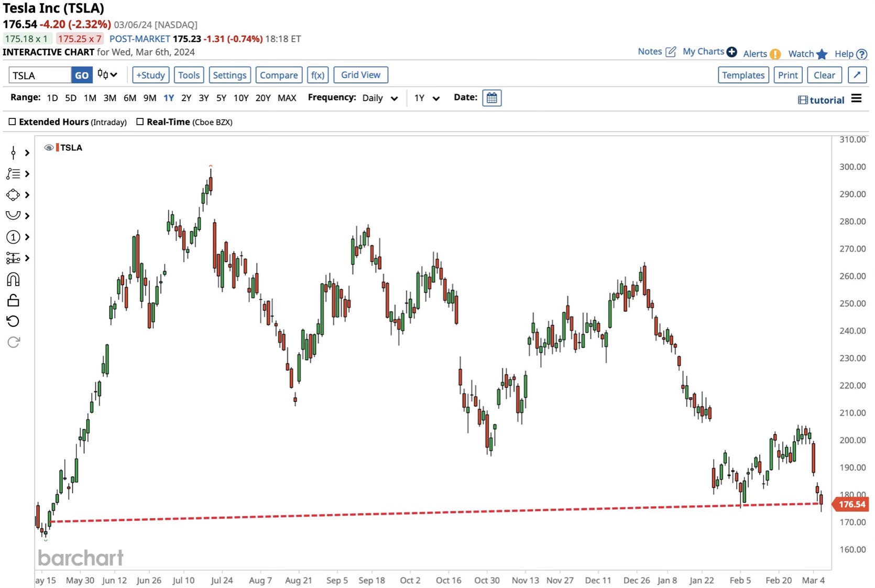Click the red TSLA color swatch in legend

[x=57, y=148]
